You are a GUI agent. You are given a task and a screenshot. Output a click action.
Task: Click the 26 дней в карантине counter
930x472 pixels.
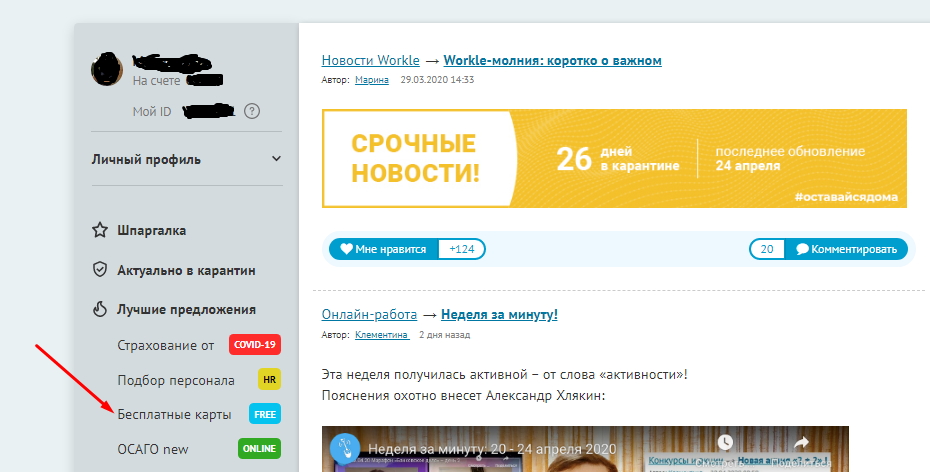(617, 158)
